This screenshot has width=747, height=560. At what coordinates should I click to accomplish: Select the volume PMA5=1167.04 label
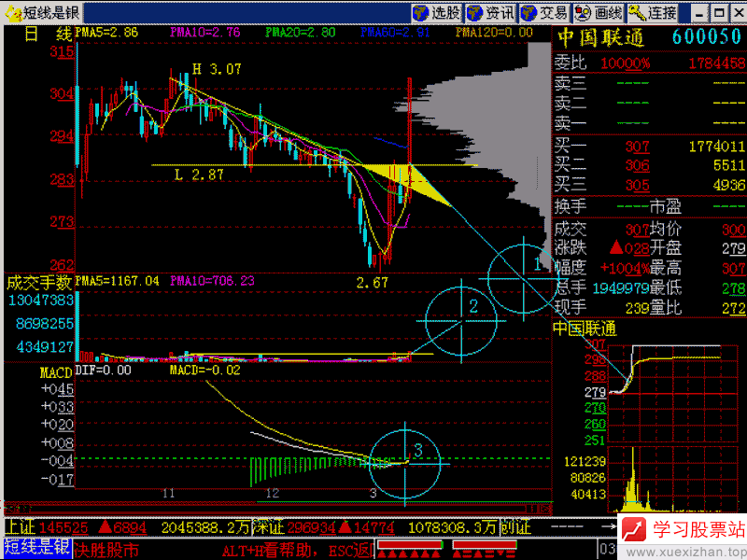pos(118,281)
